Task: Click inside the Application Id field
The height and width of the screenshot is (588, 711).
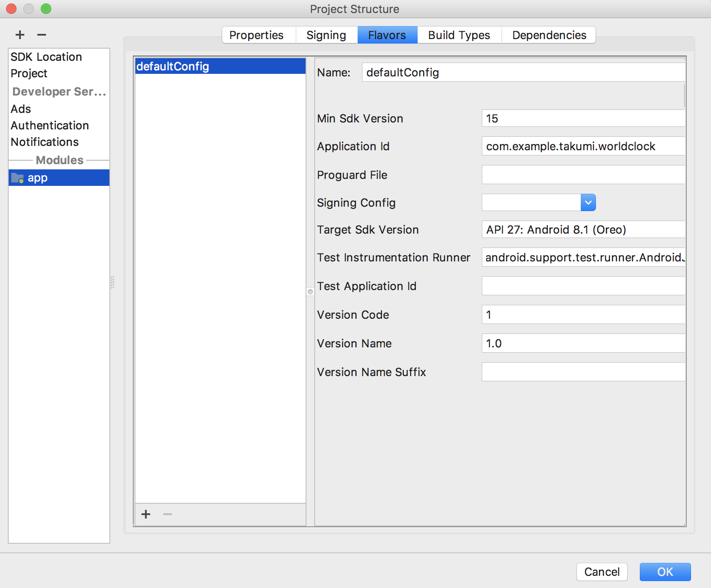Action: click(583, 146)
